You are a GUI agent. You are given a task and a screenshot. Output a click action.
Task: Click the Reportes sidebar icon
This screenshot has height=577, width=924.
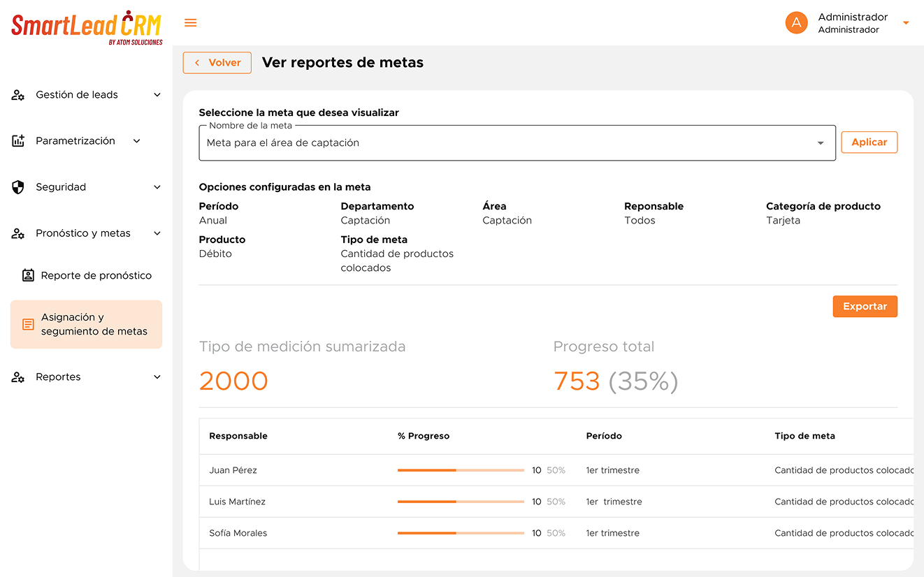click(18, 377)
